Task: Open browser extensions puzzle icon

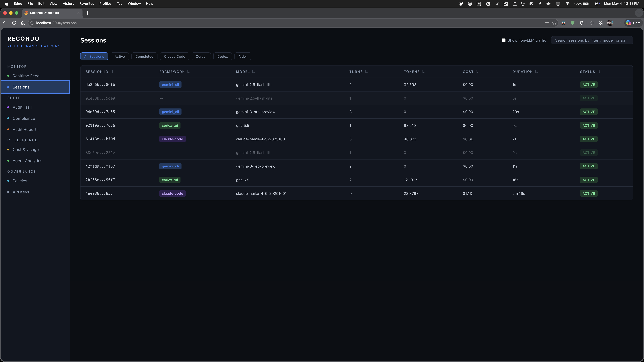Action: pos(582,23)
